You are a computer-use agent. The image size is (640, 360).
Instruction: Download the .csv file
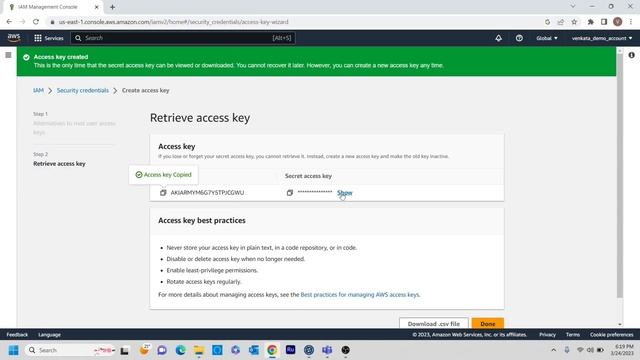click(433, 323)
